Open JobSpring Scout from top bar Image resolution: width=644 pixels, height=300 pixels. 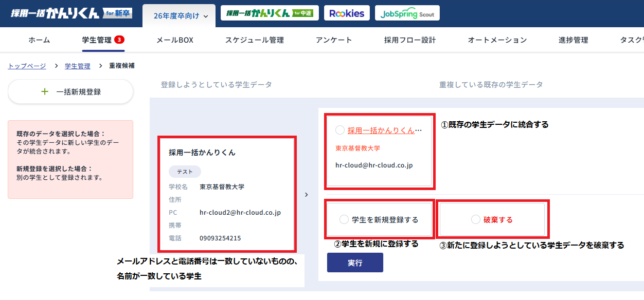(407, 12)
